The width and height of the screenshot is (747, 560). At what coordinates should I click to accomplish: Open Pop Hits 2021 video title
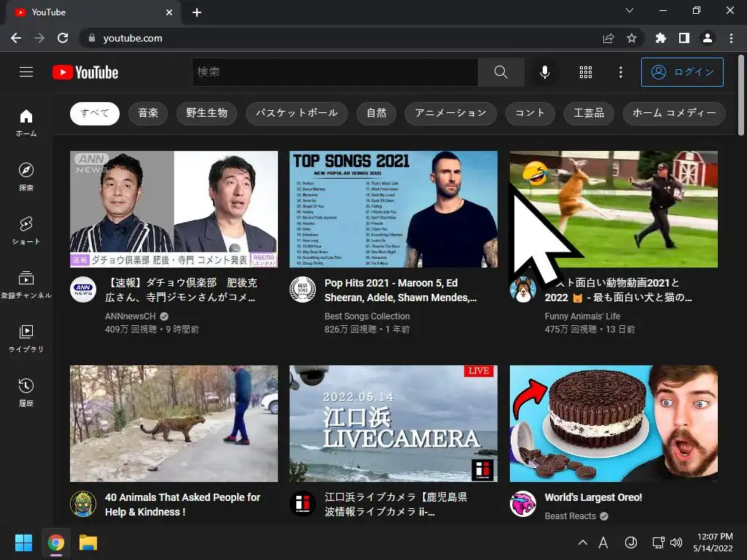click(400, 290)
